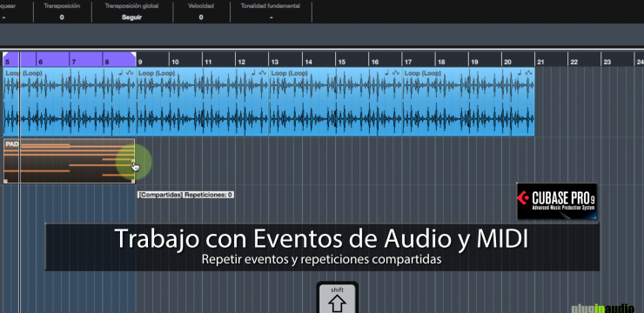Click the Tonalidad fundamental value field
The height and width of the screenshot is (313, 644).
tap(271, 17)
